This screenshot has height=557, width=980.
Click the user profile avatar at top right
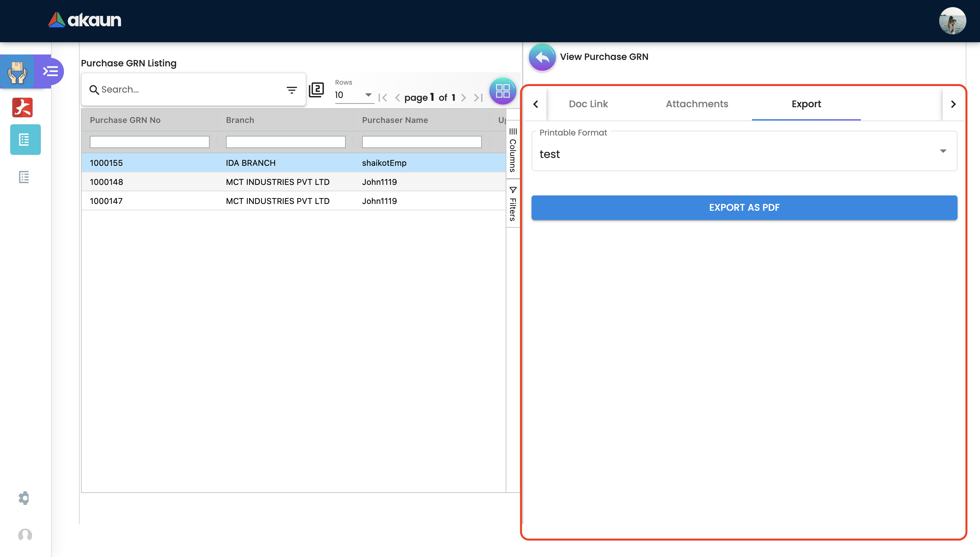tap(952, 21)
